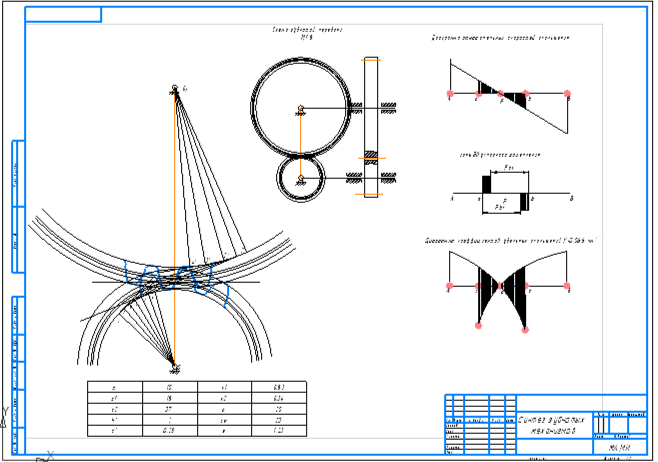Click the parameter table cell showing 18

(x=170, y=398)
